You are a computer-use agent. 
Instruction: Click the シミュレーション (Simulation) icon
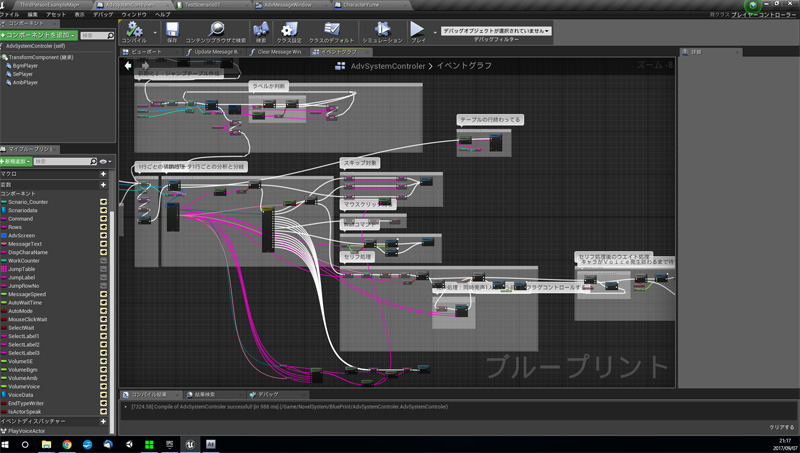[x=382, y=29]
